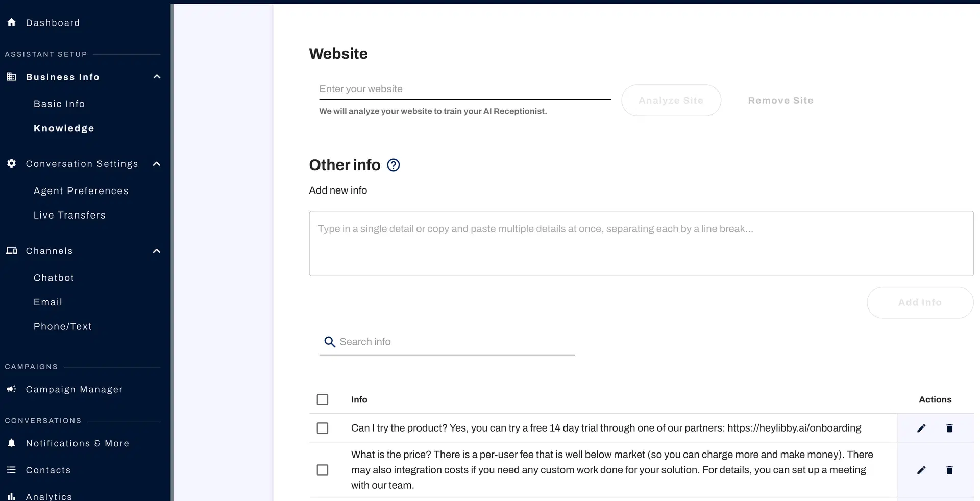Collapse the Channels section

coord(156,250)
